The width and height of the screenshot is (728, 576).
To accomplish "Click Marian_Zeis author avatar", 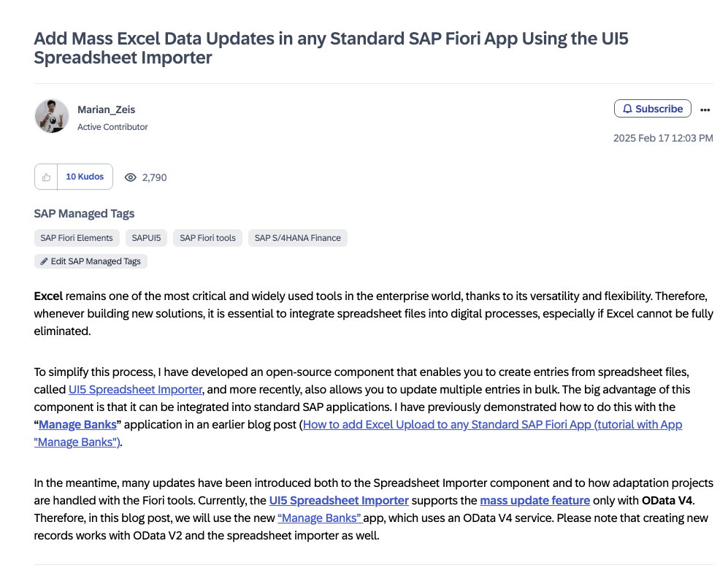I will point(52,116).
